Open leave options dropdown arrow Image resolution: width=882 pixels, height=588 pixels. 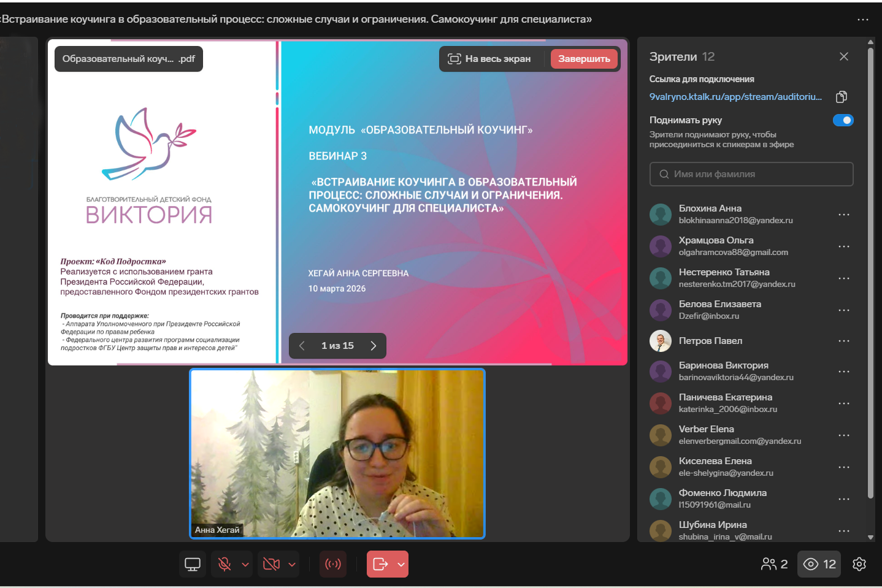401,564
